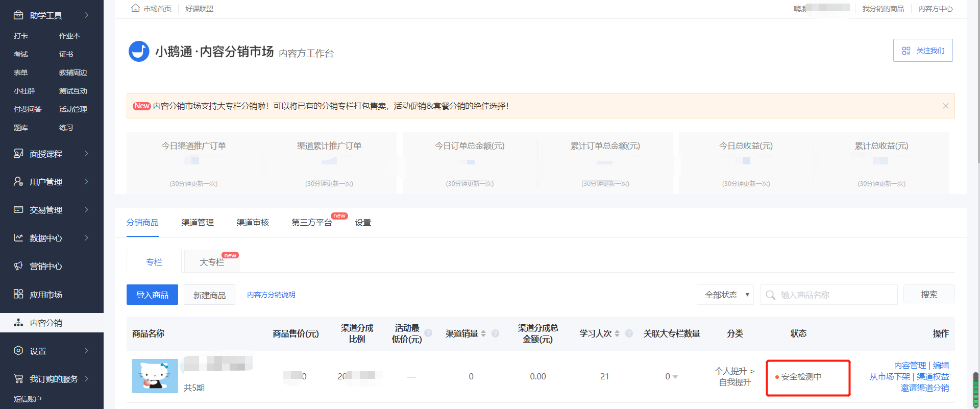Click the QR code icon in 关注我们

906,51
